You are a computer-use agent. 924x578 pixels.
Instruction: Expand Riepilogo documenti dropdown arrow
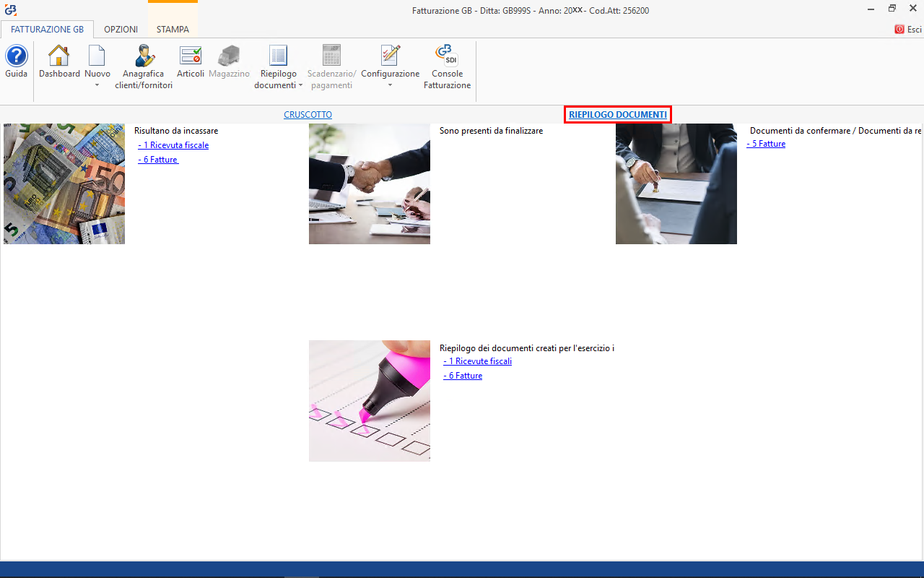click(x=300, y=85)
